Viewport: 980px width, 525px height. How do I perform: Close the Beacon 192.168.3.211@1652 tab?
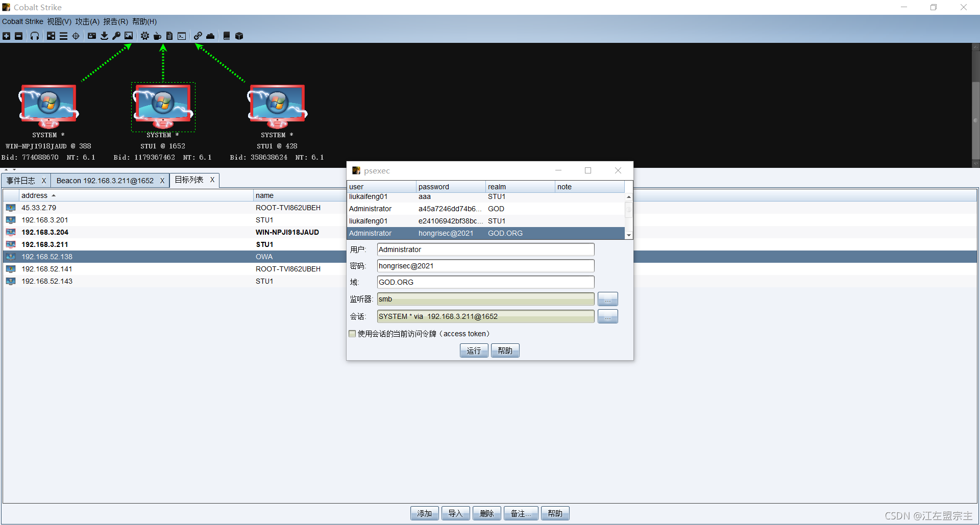tap(162, 181)
